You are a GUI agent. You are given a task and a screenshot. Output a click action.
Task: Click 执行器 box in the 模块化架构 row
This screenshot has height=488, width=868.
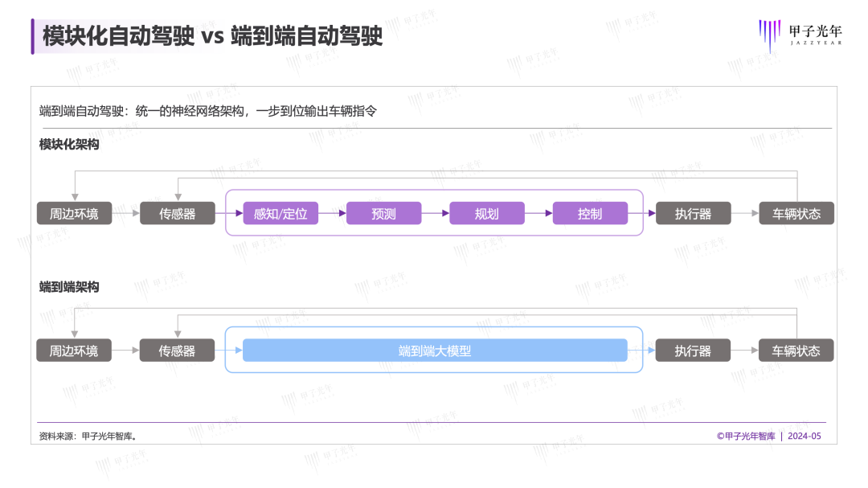[693, 213]
